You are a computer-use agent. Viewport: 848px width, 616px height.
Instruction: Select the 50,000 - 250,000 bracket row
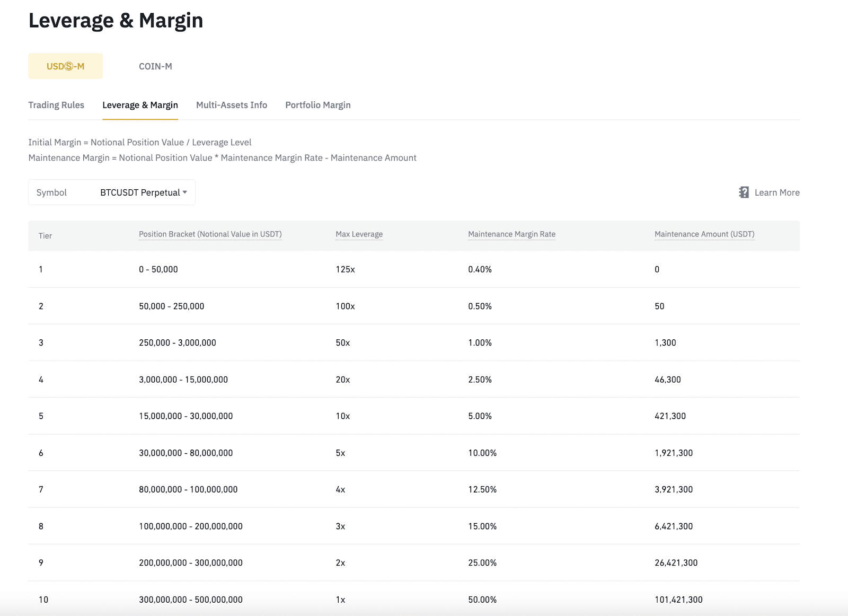(171, 306)
